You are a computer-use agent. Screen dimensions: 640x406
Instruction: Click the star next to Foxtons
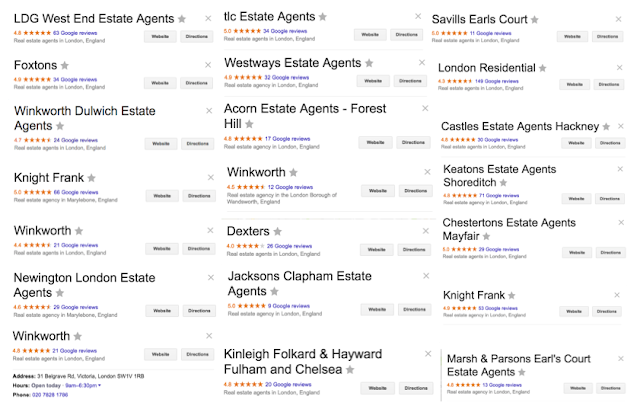point(65,65)
